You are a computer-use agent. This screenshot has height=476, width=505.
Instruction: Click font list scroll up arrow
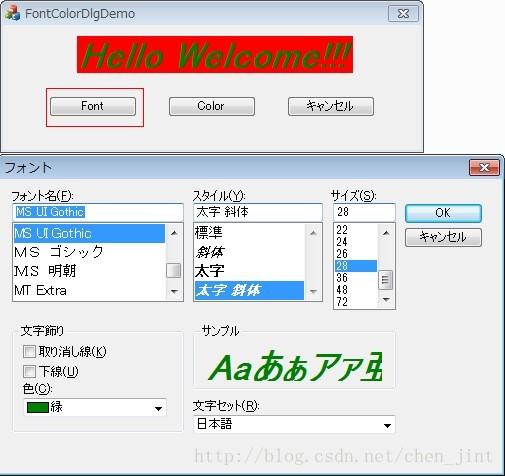tap(174, 233)
